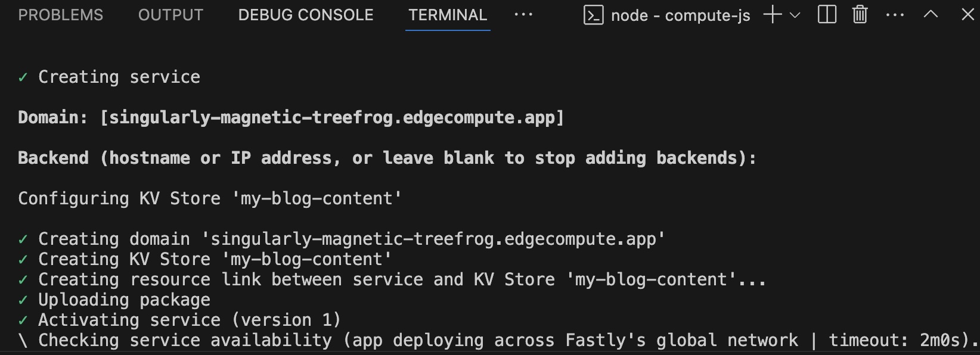This screenshot has width=980, height=355.
Task: Close the terminal panel
Action: coord(967,15)
